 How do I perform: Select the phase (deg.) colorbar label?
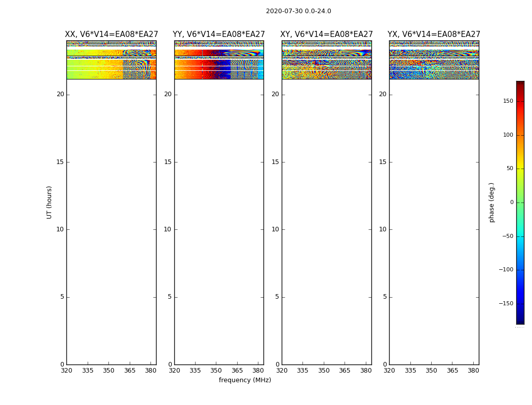[x=491, y=202]
